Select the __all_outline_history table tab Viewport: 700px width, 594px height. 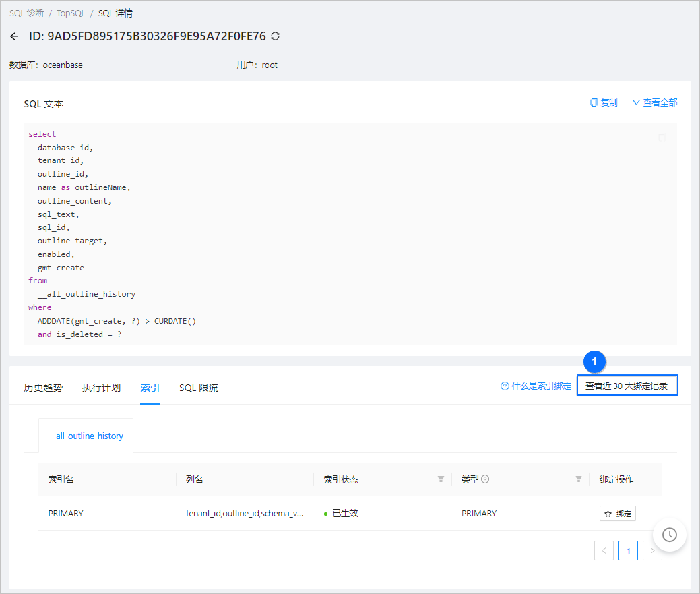click(x=86, y=436)
